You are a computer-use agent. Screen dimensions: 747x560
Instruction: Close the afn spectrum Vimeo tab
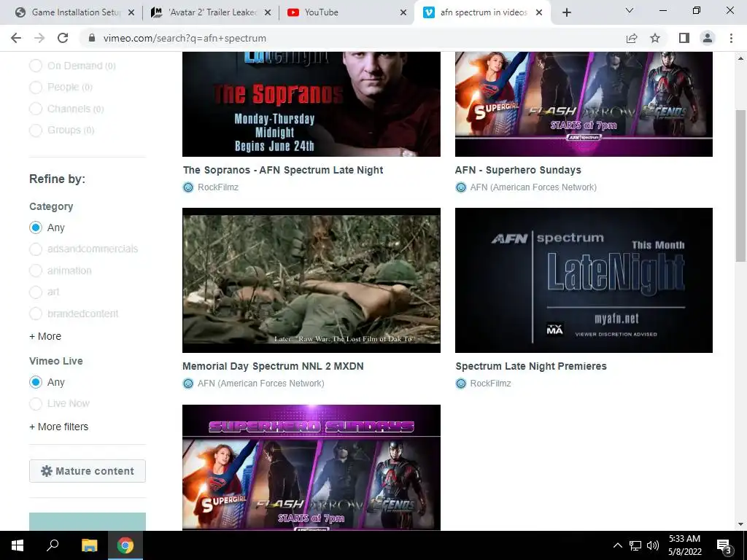click(539, 12)
